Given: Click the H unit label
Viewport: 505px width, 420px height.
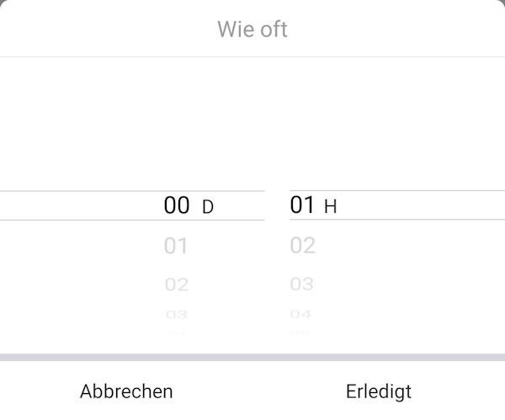Looking at the screenshot, I should (x=330, y=207).
